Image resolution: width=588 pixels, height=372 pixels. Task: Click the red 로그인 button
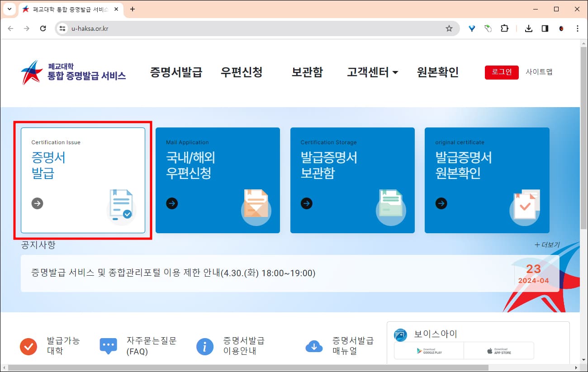pyautogui.click(x=501, y=72)
